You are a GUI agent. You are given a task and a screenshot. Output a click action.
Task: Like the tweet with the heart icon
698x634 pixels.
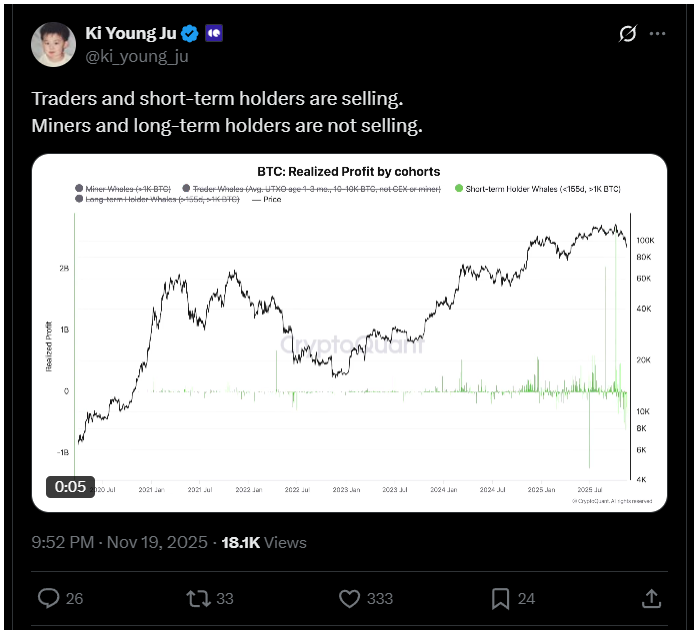coord(349,598)
